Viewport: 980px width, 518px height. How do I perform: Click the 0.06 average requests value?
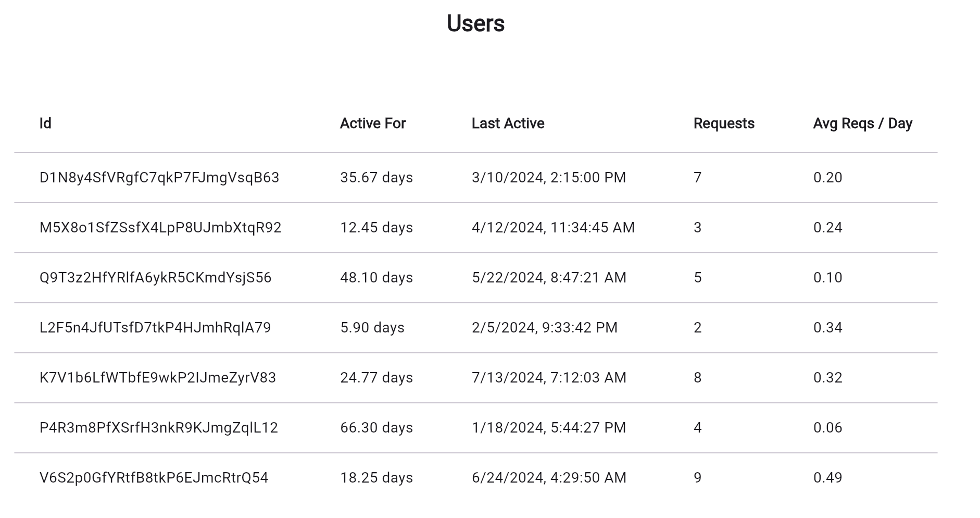click(x=827, y=427)
